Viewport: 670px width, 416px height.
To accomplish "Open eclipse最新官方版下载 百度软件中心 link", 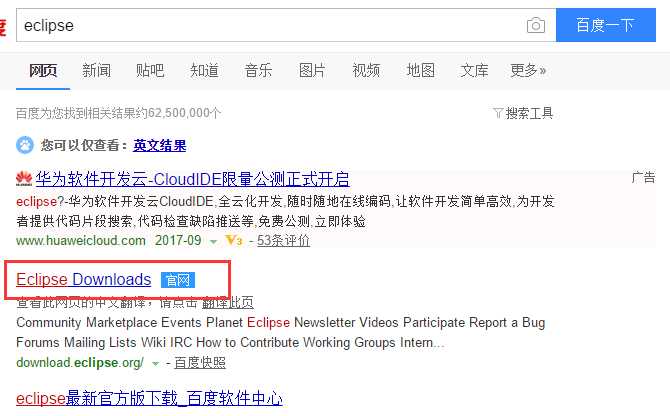I will tap(149, 398).
